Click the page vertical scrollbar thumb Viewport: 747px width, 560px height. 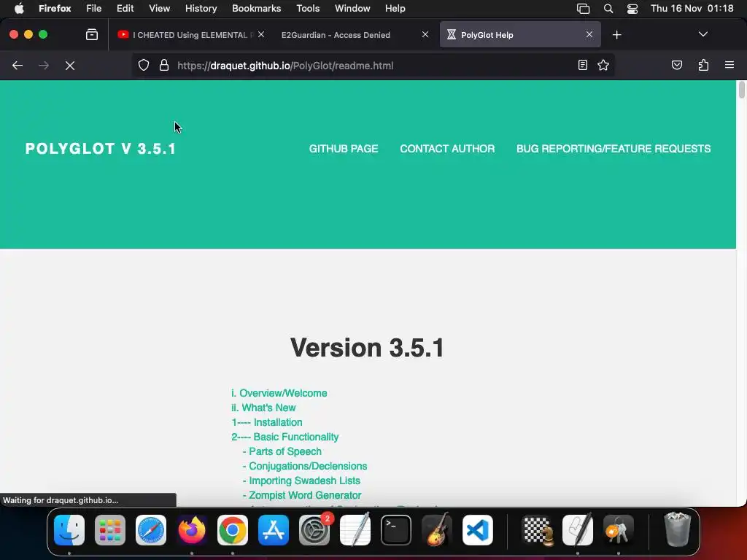coord(741,90)
